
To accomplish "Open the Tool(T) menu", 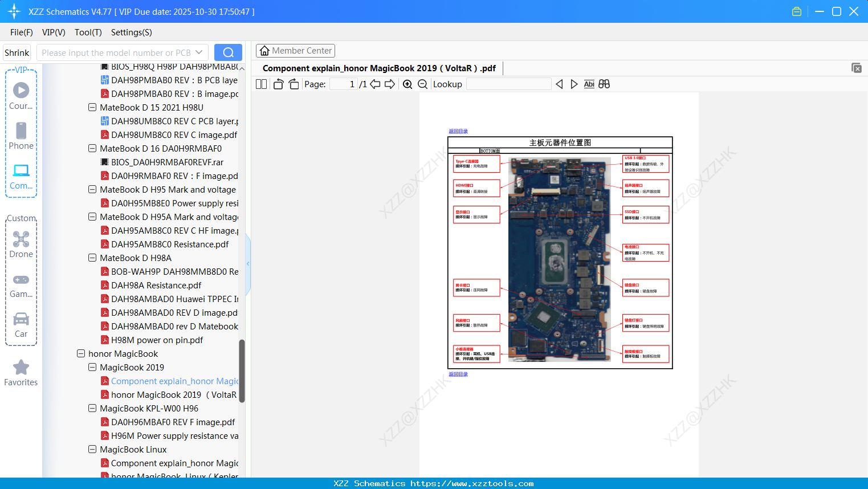I will pos(88,32).
